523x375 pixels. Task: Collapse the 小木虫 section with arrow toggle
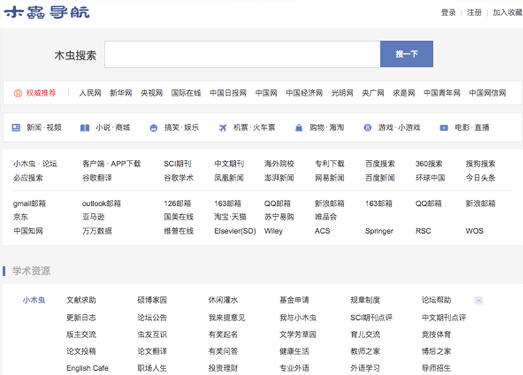point(479,301)
